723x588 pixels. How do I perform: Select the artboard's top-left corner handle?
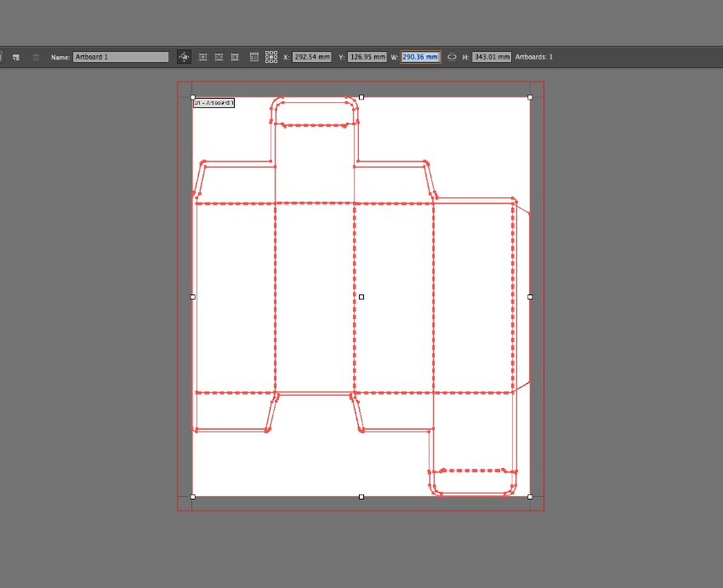193,97
